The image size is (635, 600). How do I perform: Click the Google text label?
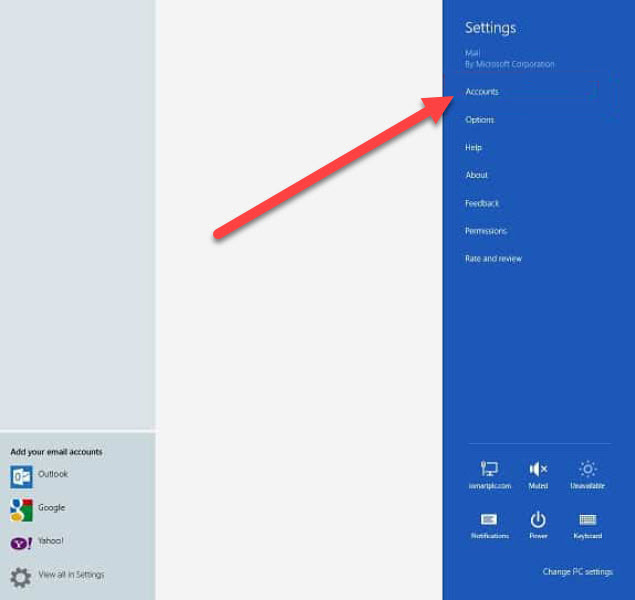click(x=51, y=507)
